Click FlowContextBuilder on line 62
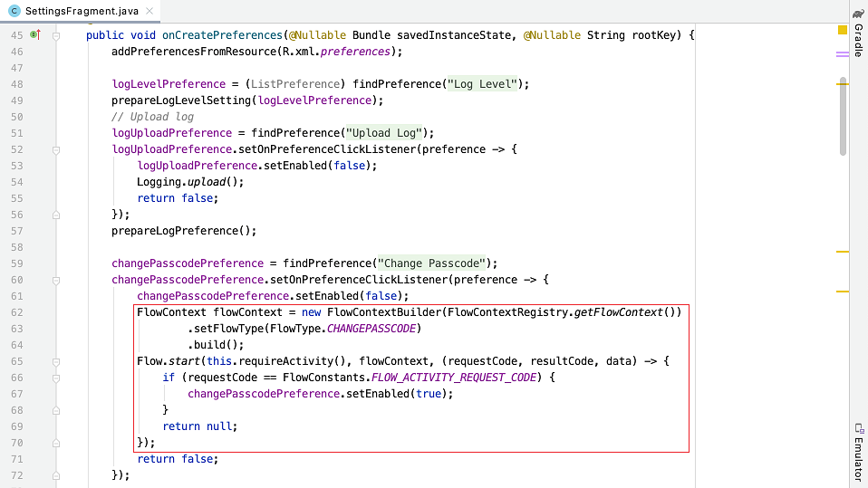The width and height of the screenshot is (868, 488). [384, 312]
